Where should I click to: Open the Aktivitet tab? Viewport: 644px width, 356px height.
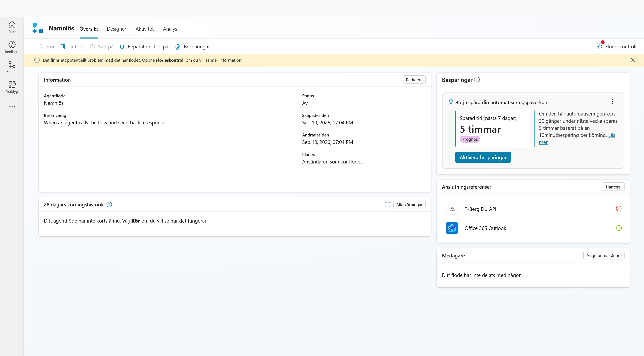pos(145,29)
